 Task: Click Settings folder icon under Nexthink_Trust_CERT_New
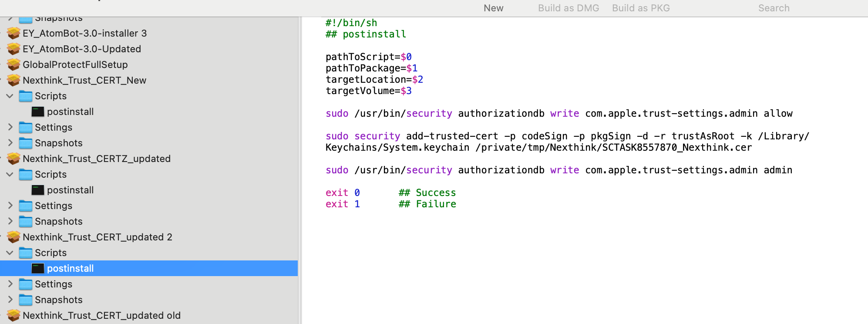point(26,127)
